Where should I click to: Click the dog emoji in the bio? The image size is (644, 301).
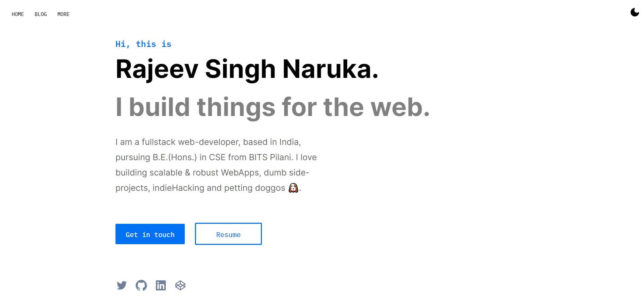pos(293,187)
